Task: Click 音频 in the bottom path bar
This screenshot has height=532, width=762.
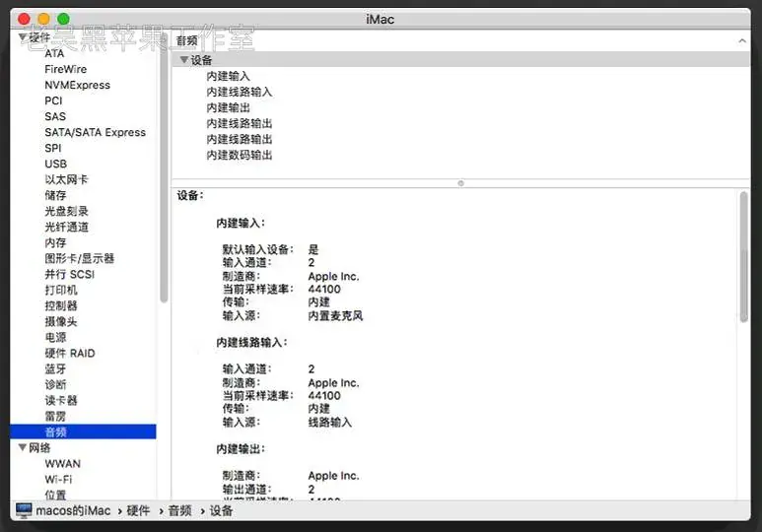Action: pos(179,510)
